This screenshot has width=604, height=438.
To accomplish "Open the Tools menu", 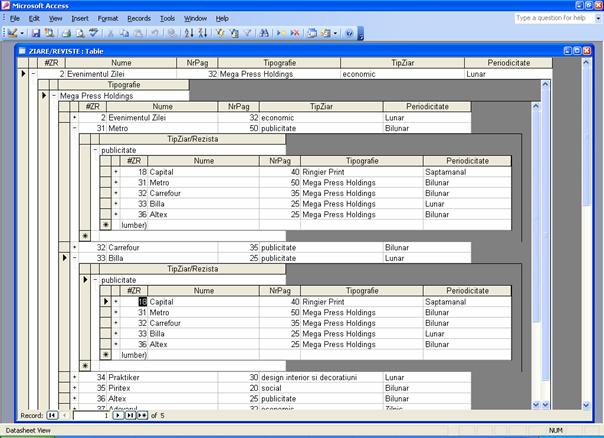I will (x=167, y=18).
